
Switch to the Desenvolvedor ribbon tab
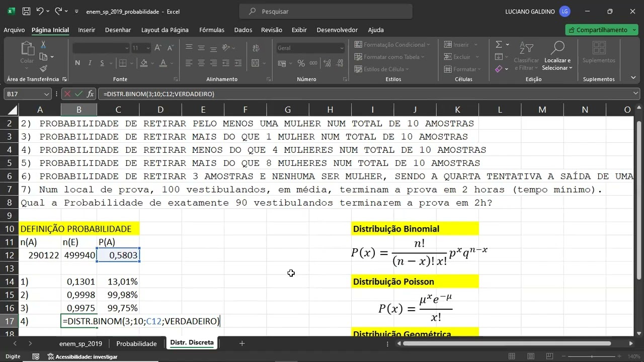click(337, 30)
